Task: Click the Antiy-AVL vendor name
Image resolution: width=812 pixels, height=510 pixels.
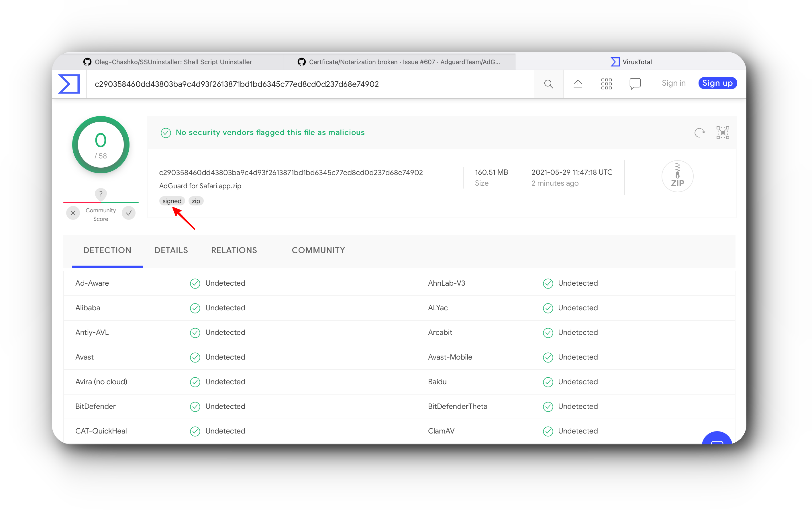Action: (x=92, y=333)
